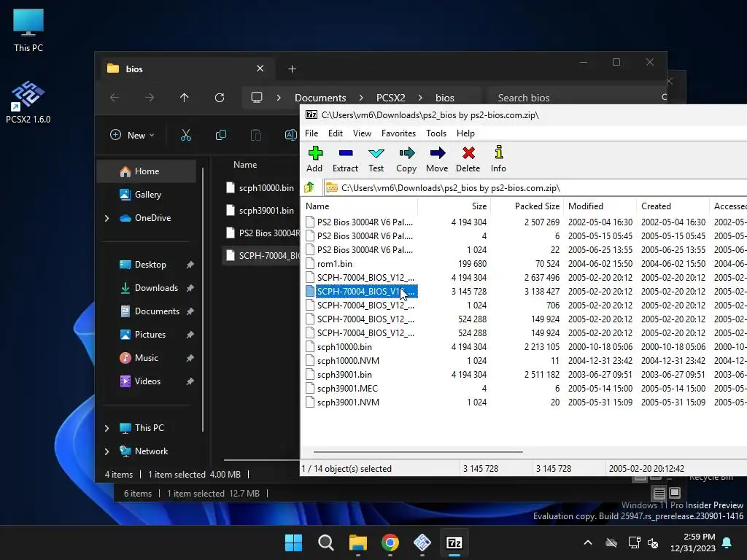Open PCSX2 1.6.0 desktop shortcut
747x560 pixels.
[28, 102]
